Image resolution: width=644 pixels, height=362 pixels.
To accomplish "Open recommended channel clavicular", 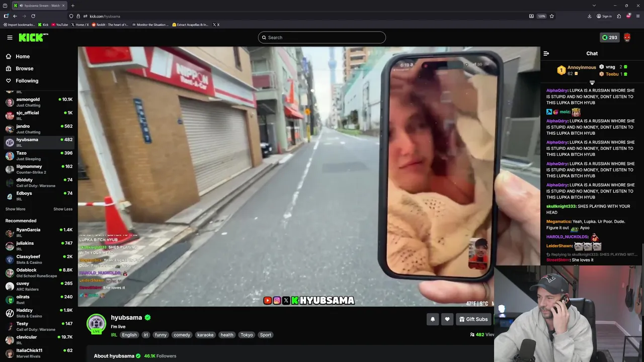I will (x=39, y=340).
